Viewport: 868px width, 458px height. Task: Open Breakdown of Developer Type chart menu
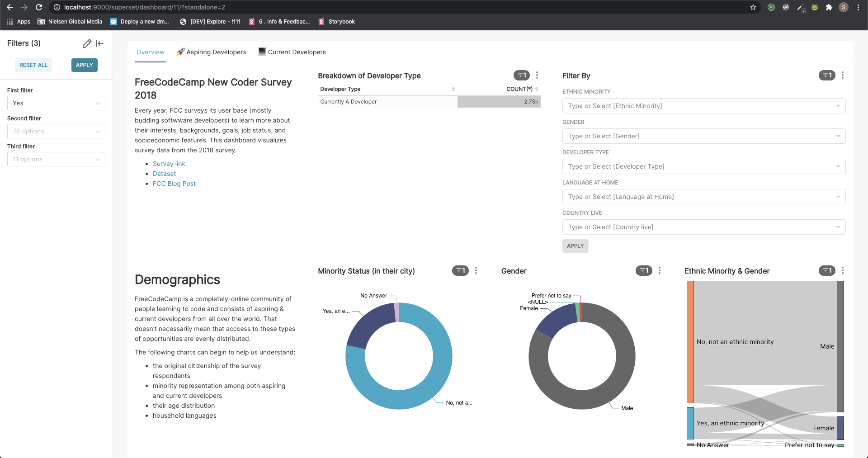(x=537, y=76)
